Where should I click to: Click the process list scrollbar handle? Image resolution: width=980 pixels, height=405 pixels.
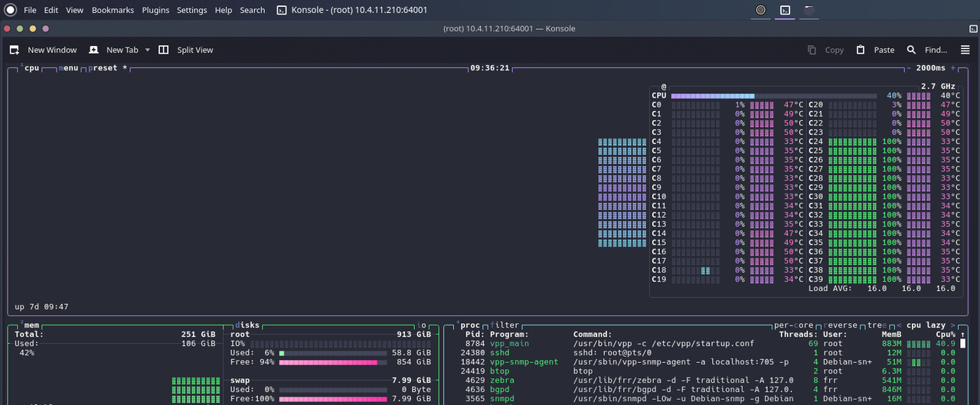(963, 344)
